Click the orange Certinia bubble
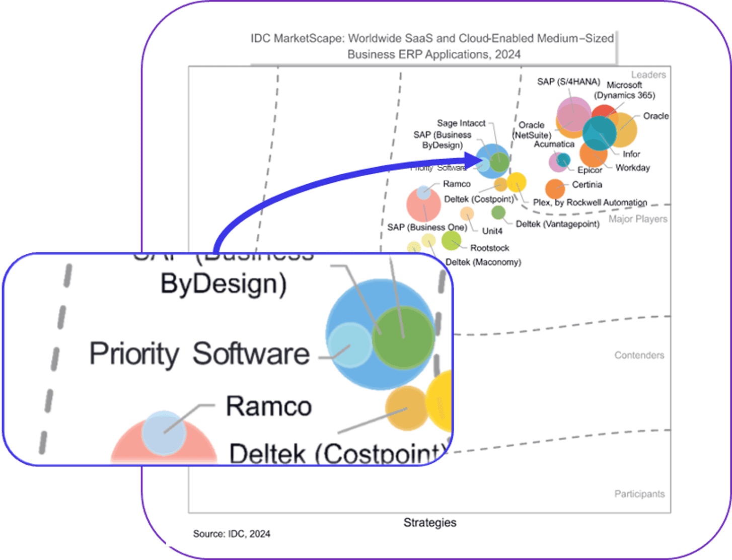Viewport: 732px width, 560px height. [555, 189]
